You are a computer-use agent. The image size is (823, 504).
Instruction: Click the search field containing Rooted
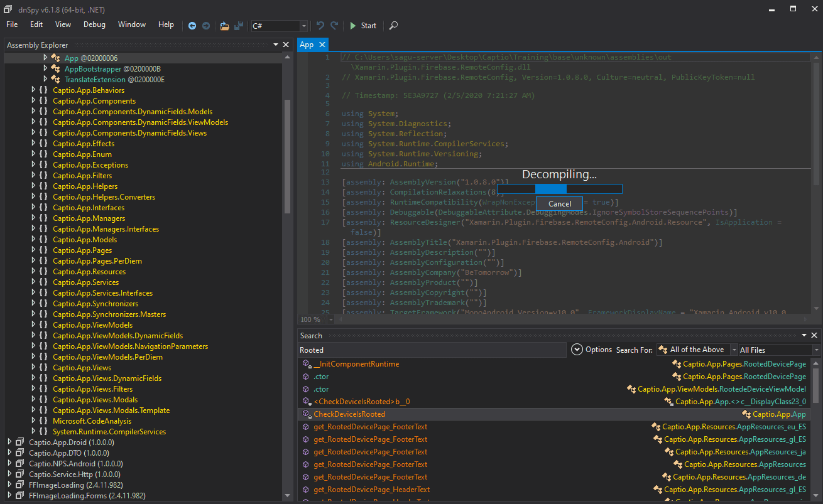coord(432,350)
